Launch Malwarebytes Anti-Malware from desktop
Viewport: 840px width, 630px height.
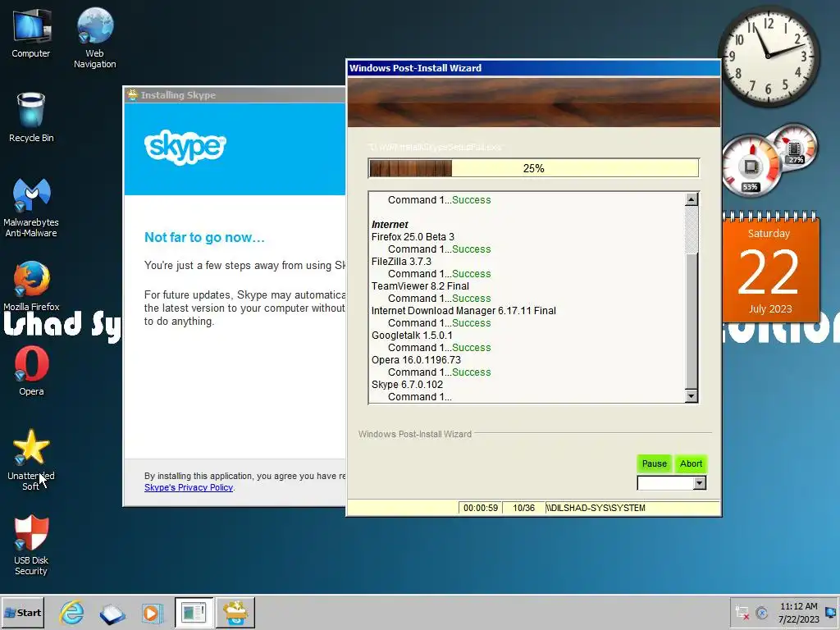31,208
